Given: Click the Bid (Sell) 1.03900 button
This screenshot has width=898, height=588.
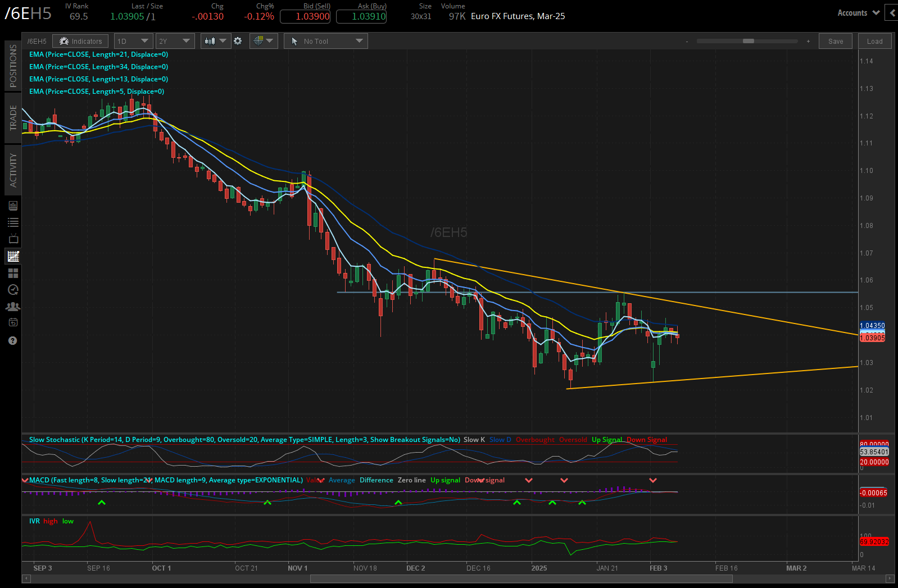Looking at the screenshot, I should (x=305, y=16).
